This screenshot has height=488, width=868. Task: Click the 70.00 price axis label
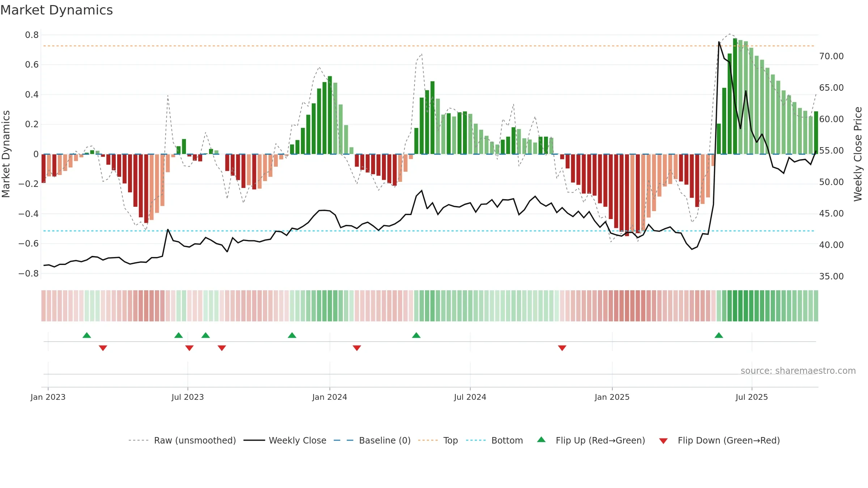[x=831, y=56]
